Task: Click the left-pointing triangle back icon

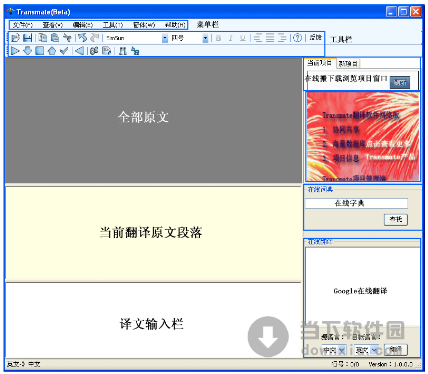Action: [x=79, y=51]
